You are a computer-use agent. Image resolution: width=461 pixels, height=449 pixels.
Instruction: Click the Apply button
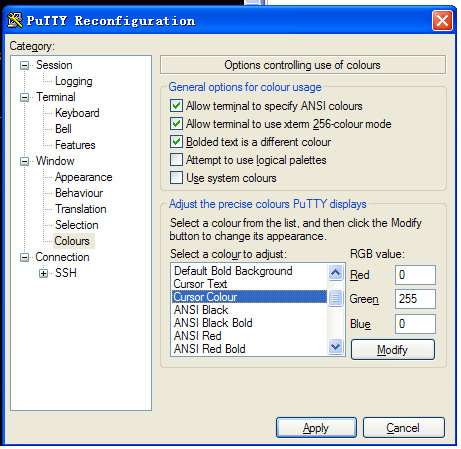[x=316, y=428]
